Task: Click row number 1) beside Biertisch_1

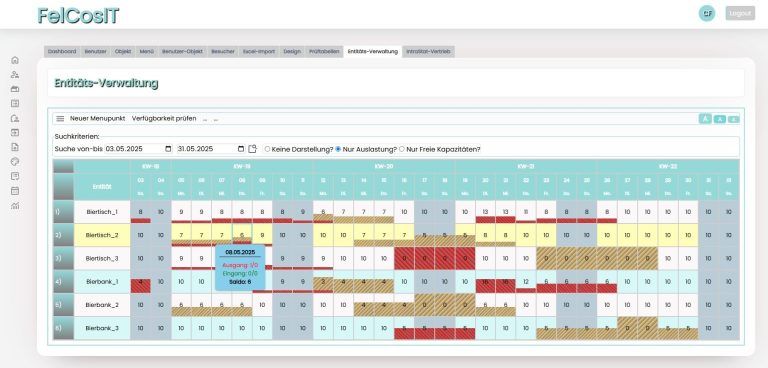Action: [x=64, y=212]
